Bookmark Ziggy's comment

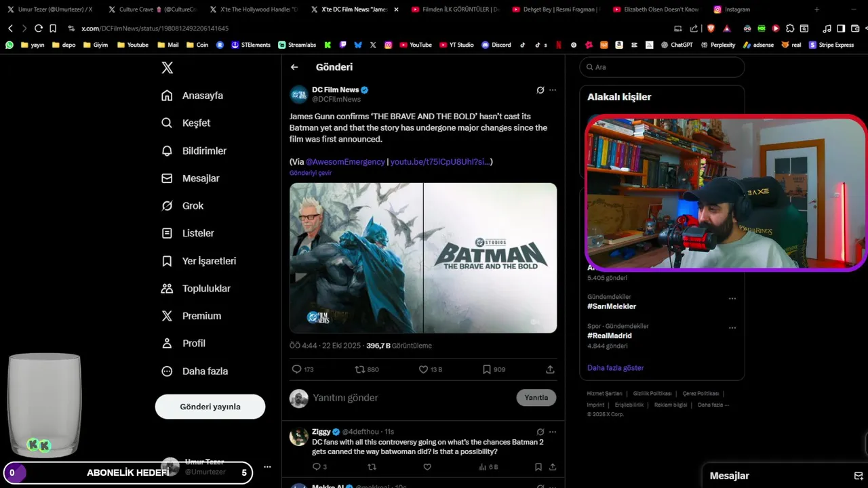(x=538, y=467)
